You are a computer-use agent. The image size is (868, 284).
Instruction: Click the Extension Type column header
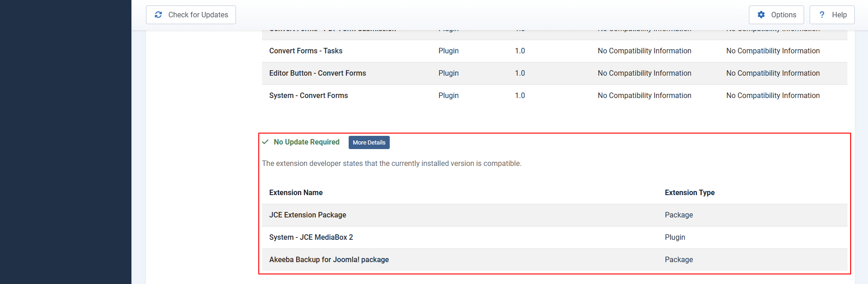(689, 193)
